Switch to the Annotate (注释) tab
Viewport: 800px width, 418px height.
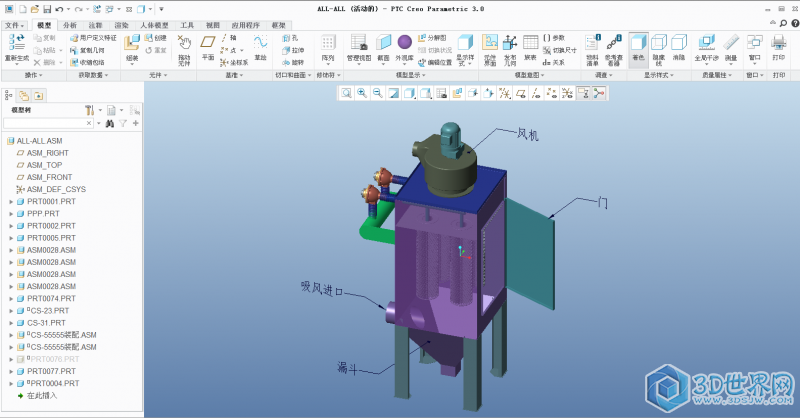coord(95,25)
